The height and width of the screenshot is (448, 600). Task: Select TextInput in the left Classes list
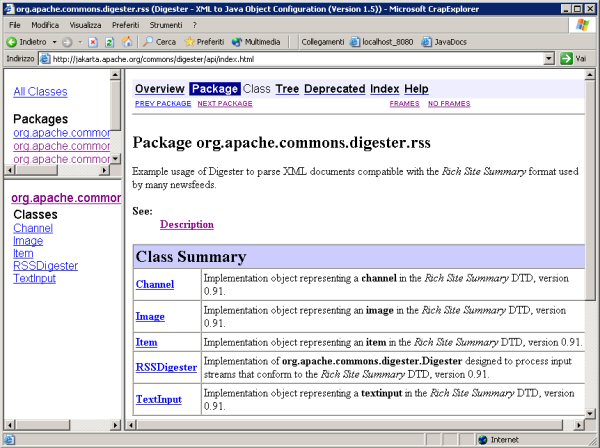click(x=34, y=279)
